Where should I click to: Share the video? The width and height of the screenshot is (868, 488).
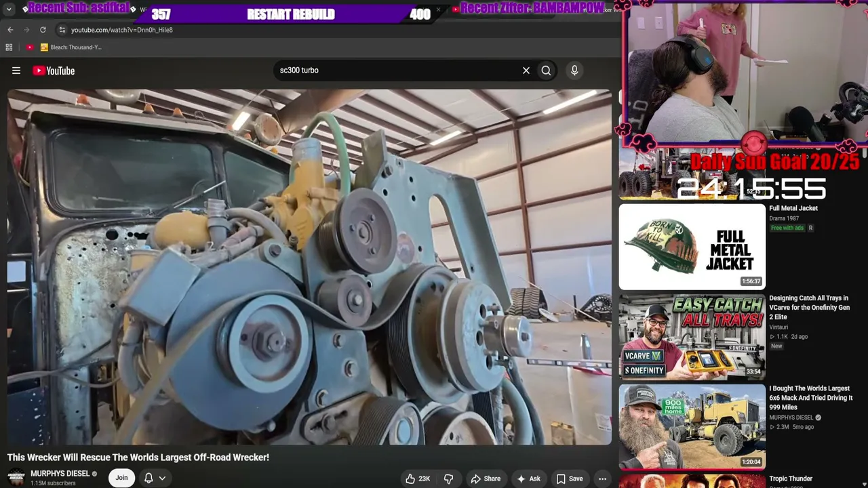tap(486, 479)
